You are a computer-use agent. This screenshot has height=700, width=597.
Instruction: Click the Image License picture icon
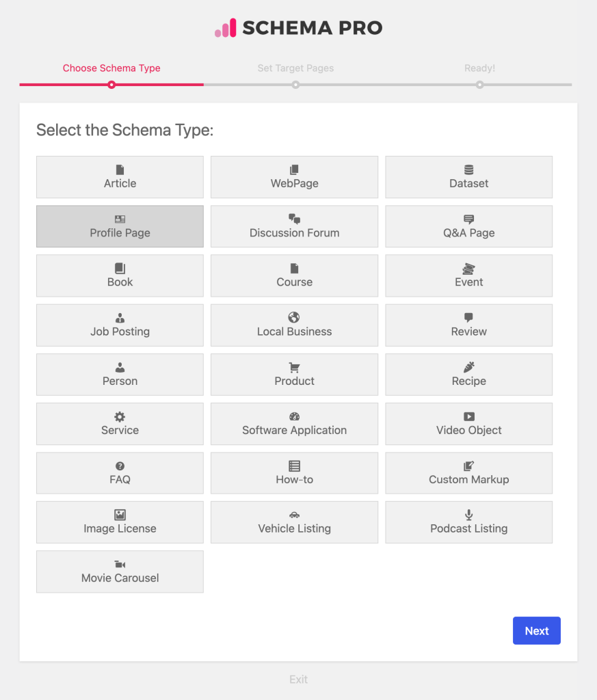(x=120, y=515)
